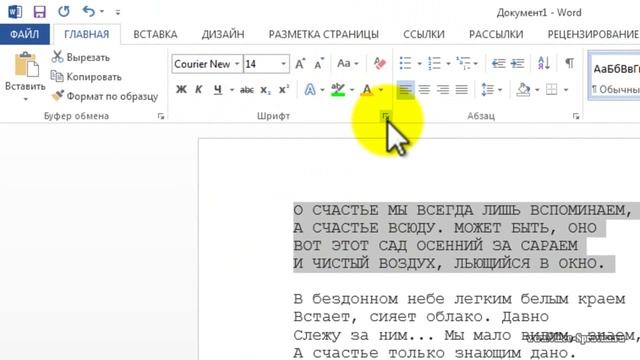Apply green text highlight color
The height and width of the screenshot is (360, 640).
coord(338,90)
